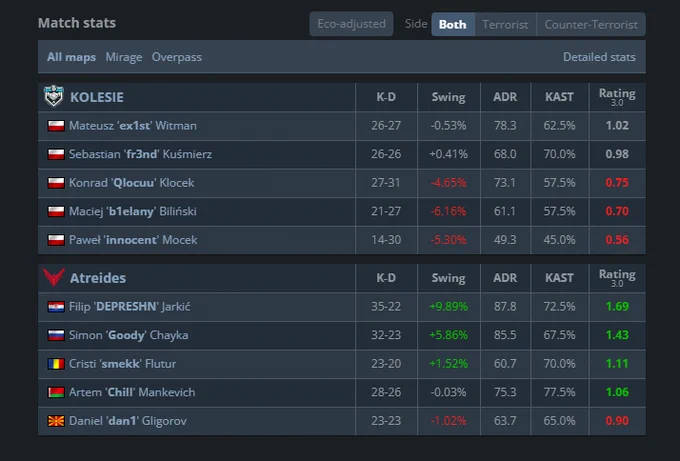Open Artem 'Chill' Mankevich's profile
This screenshot has height=461, width=680.
click(x=132, y=392)
